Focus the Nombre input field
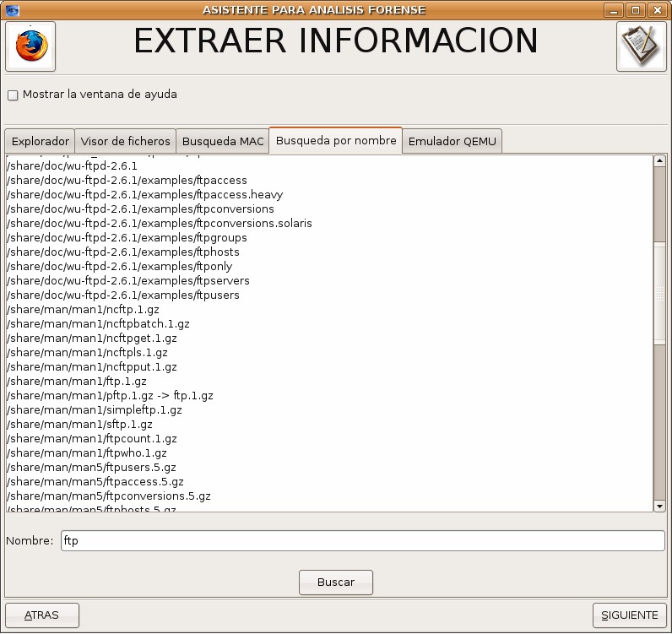Image resolution: width=672 pixels, height=634 pixels. tap(363, 541)
